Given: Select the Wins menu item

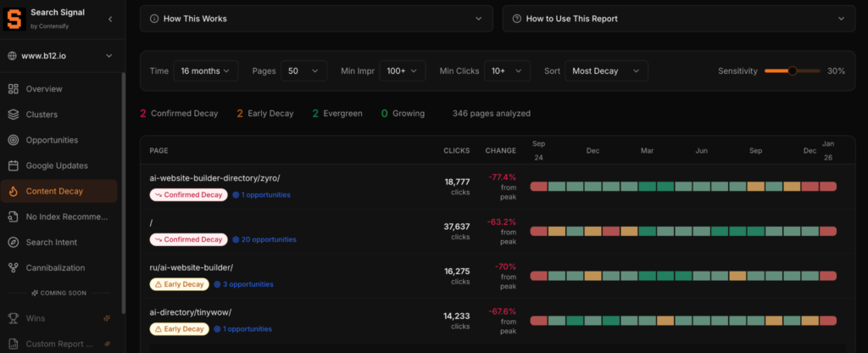Looking at the screenshot, I should (36, 318).
